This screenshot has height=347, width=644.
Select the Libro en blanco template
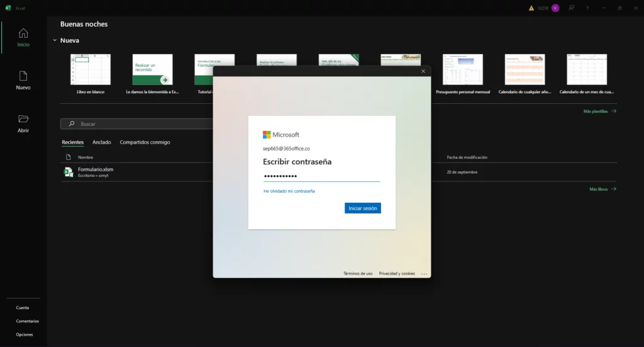click(x=91, y=70)
